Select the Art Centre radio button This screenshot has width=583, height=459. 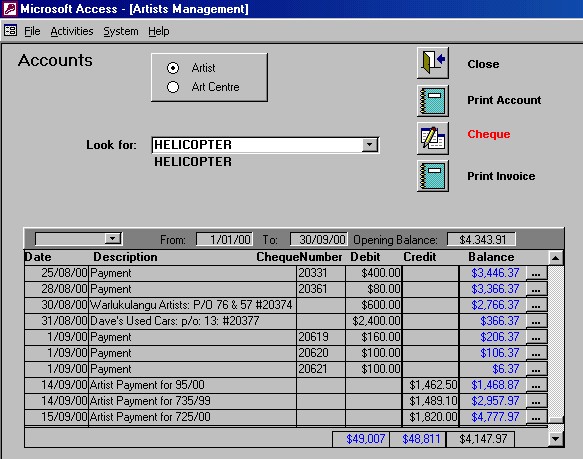point(173,87)
